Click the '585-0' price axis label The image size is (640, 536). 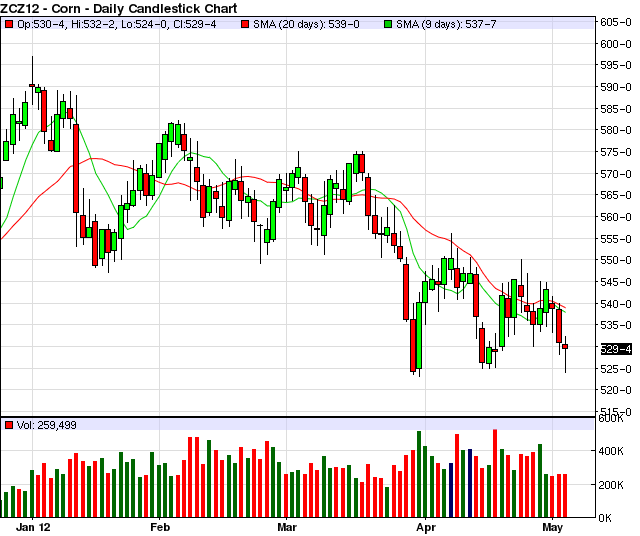coord(616,109)
